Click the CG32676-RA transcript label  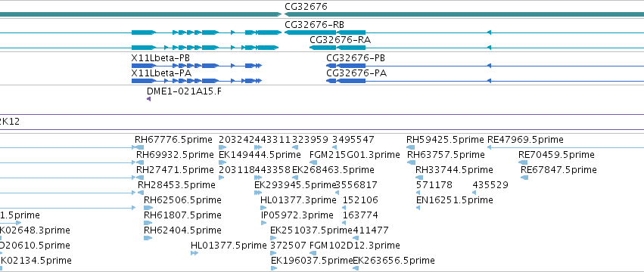click(x=340, y=40)
